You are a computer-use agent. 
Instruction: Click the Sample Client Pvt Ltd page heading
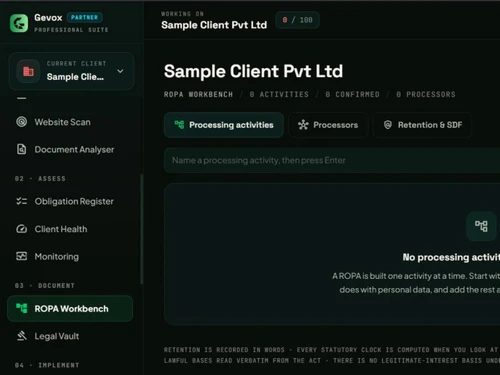(253, 71)
